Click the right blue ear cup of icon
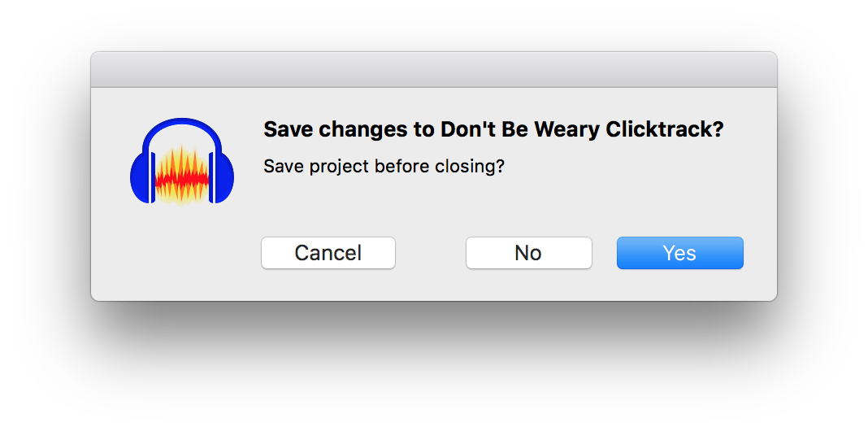868x431 pixels. pyautogui.click(x=223, y=177)
